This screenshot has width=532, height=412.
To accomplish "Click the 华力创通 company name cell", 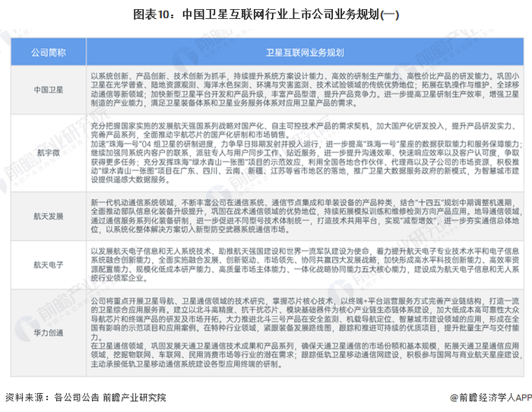I will (49, 333).
